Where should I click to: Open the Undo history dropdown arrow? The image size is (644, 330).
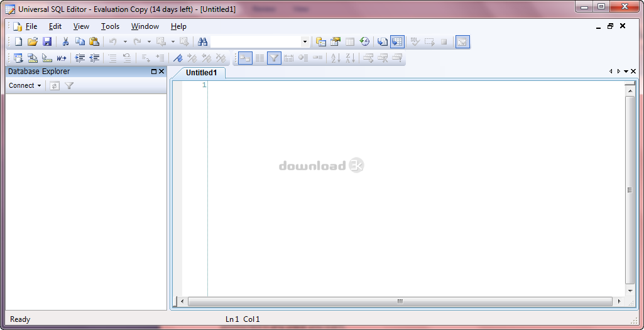click(125, 41)
